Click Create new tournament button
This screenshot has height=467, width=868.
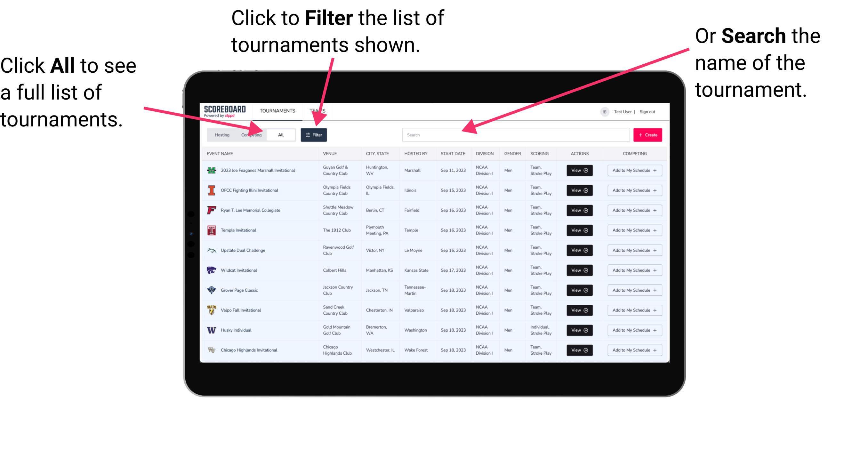[648, 134]
